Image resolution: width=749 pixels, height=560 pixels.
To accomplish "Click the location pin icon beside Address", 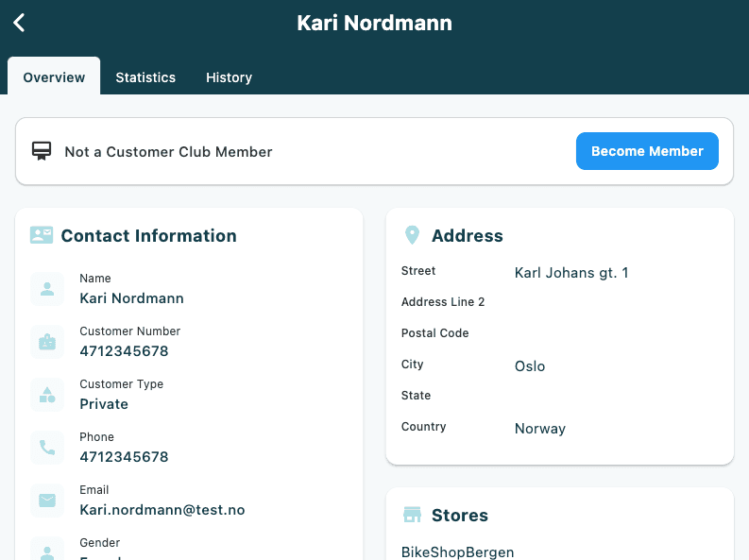I will tap(412, 235).
